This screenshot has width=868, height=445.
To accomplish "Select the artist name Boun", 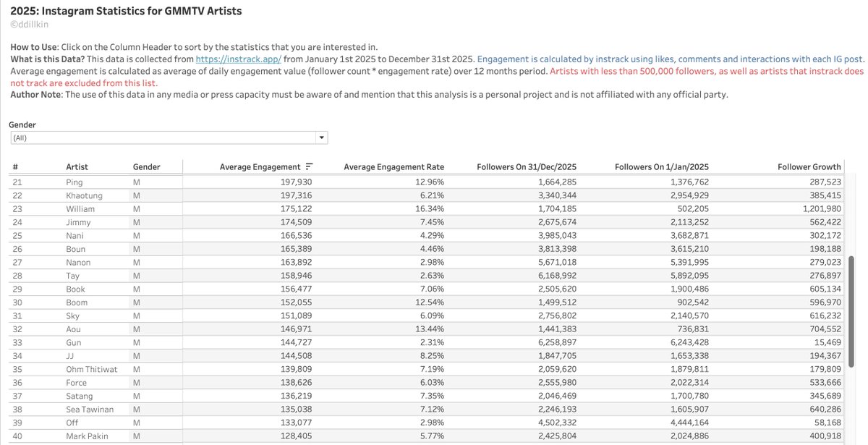I will [76, 249].
